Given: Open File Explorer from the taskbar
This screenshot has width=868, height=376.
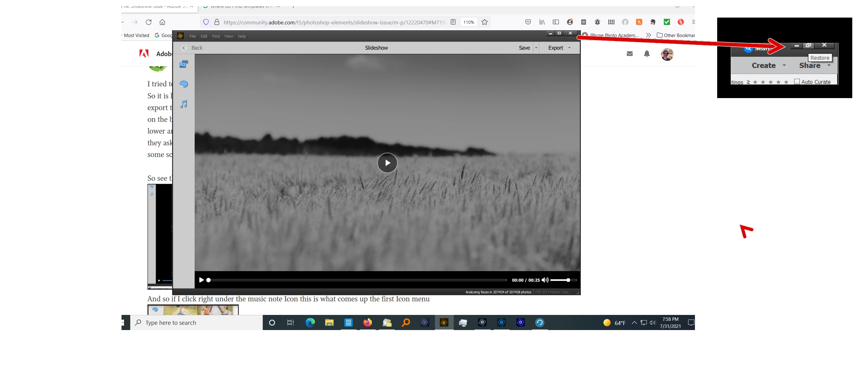Looking at the screenshot, I should pyautogui.click(x=329, y=323).
